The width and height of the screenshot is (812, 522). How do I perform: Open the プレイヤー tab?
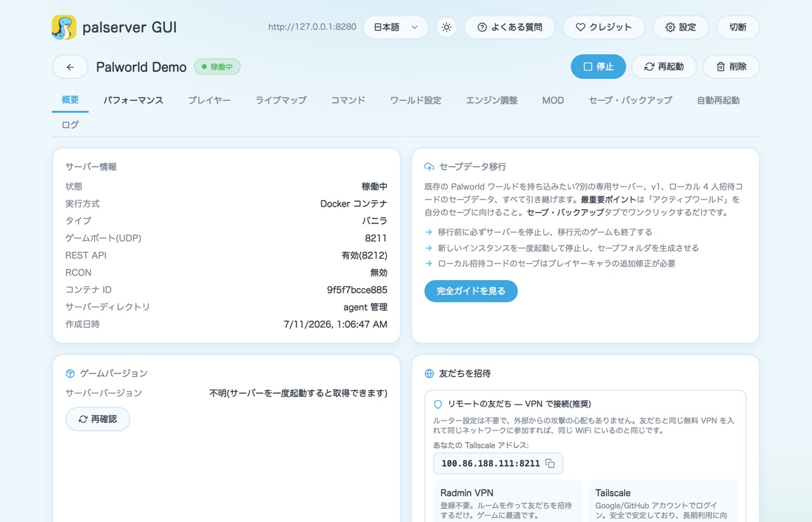click(209, 100)
